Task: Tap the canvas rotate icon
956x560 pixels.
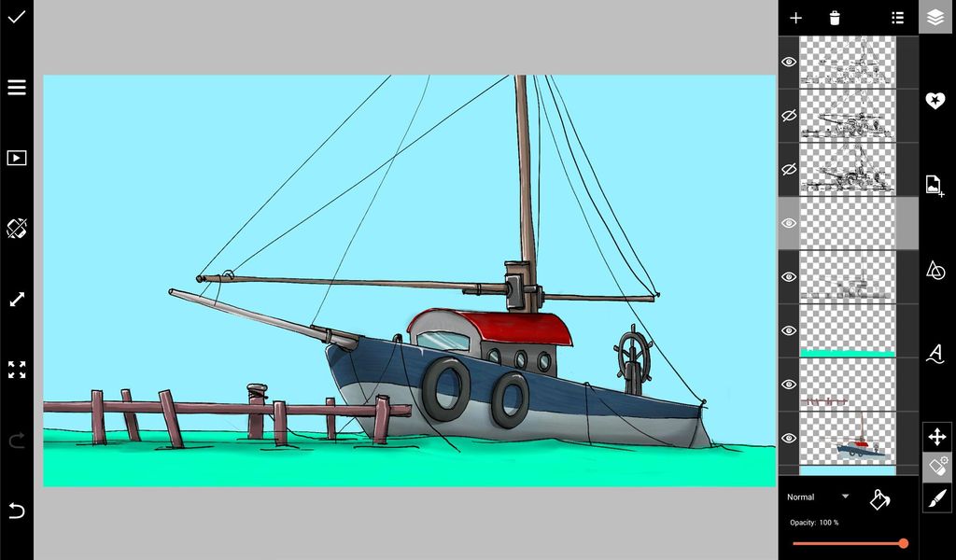Action: point(17,229)
